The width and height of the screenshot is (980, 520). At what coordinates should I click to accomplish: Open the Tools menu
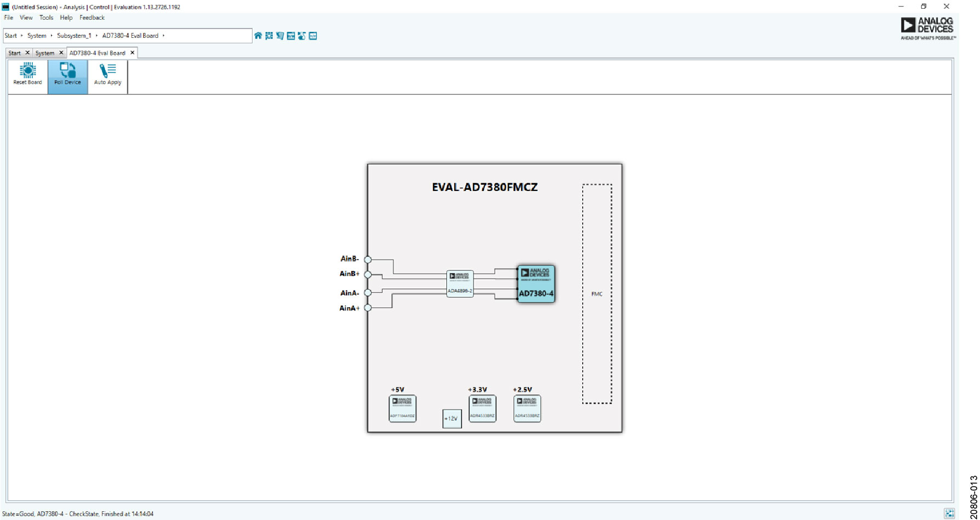pos(46,17)
